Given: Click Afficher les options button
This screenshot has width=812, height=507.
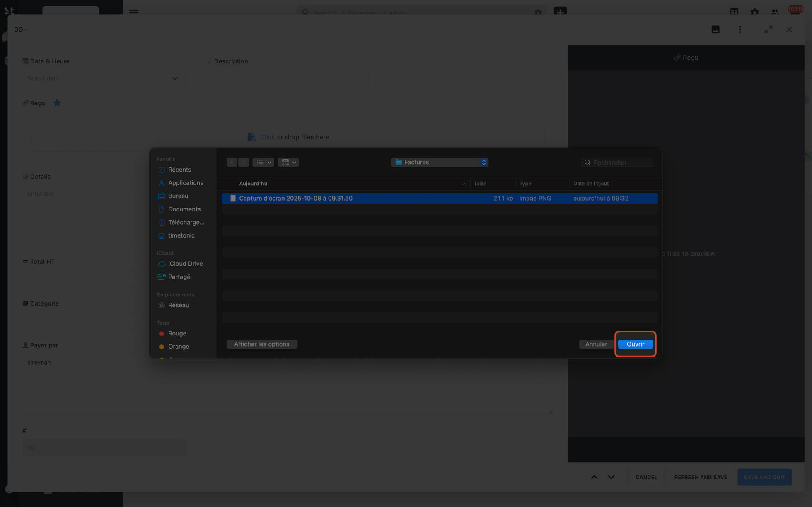Looking at the screenshot, I should [261, 344].
